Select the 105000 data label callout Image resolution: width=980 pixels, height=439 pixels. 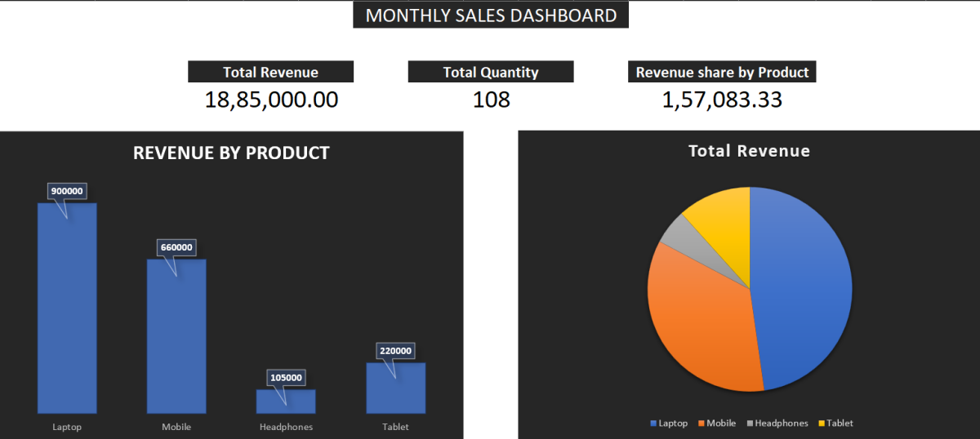click(286, 378)
